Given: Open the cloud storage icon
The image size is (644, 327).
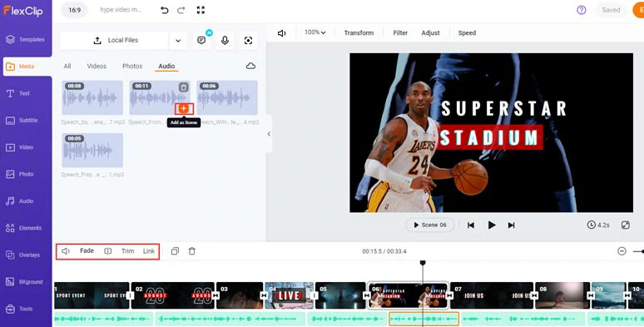Looking at the screenshot, I should click(x=250, y=66).
